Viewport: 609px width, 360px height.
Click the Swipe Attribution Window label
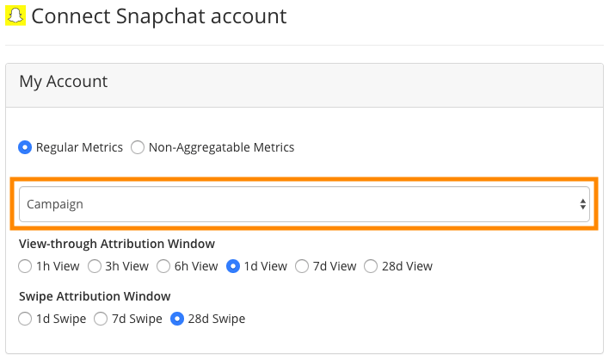(95, 296)
